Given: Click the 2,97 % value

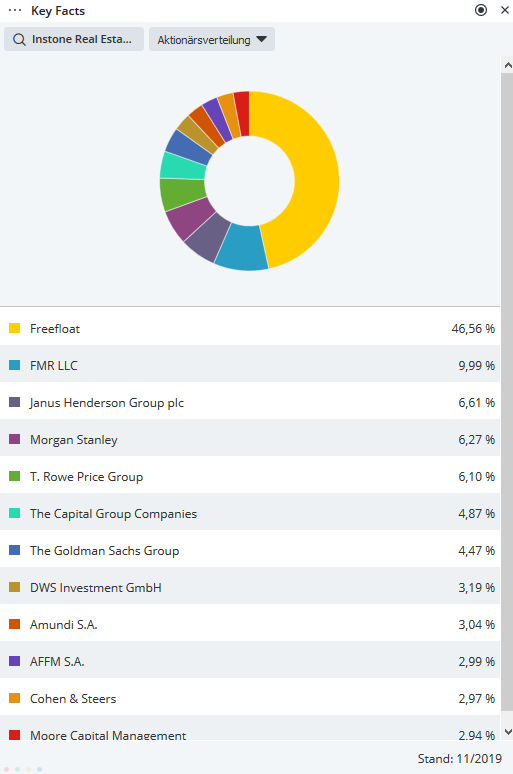Looking at the screenshot, I should 476,699.
